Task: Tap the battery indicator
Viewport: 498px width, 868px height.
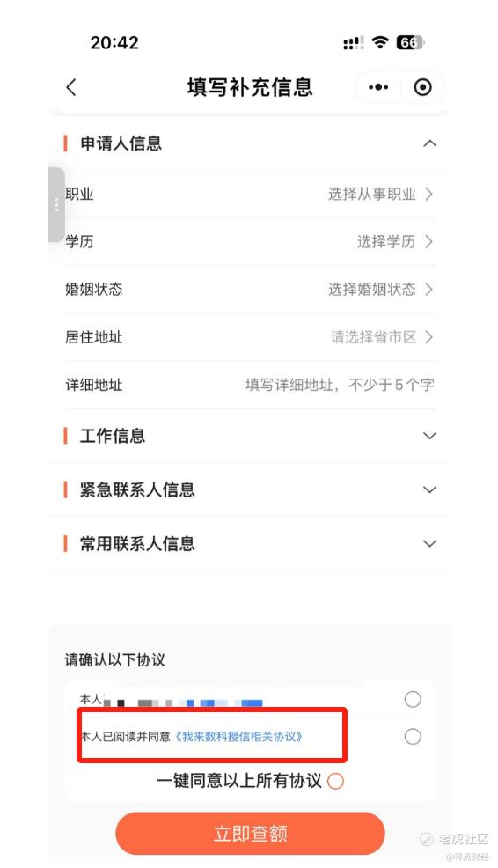Action: [x=410, y=42]
